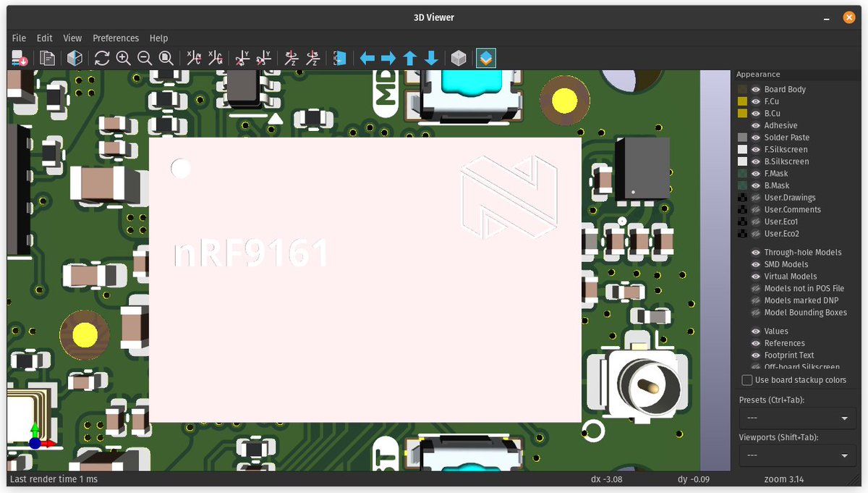868x493 pixels.
Task: Rotate Y clockwise using toolbar icon
Action: coord(242,58)
